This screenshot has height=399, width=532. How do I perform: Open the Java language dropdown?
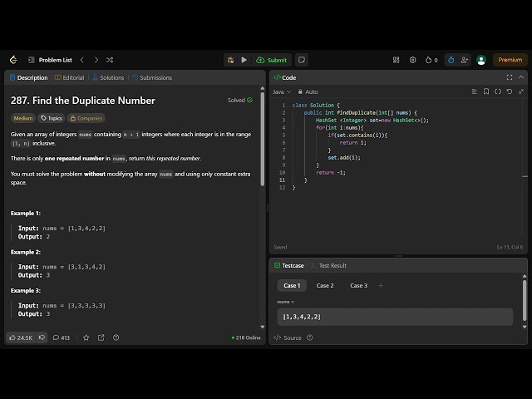282,92
